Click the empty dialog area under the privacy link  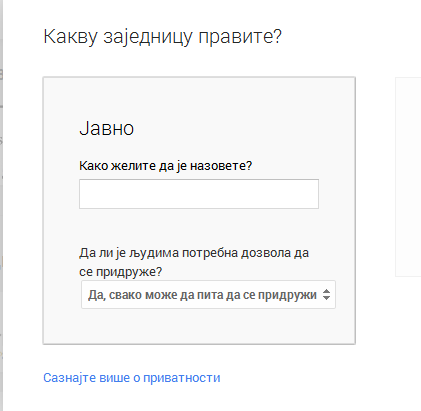(x=200, y=399)
